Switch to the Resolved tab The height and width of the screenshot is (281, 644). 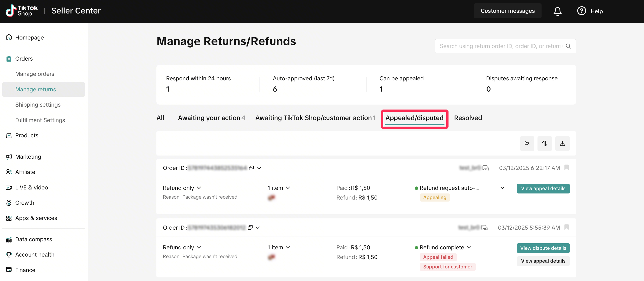(x=468, y=118)
